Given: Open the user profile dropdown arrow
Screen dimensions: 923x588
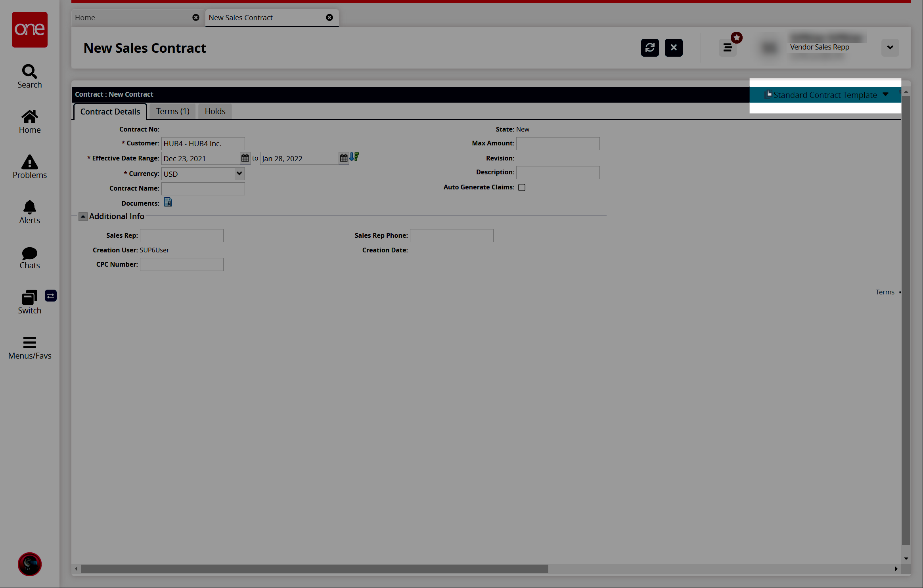Looking at the screenshot, I should coord(890,48).
